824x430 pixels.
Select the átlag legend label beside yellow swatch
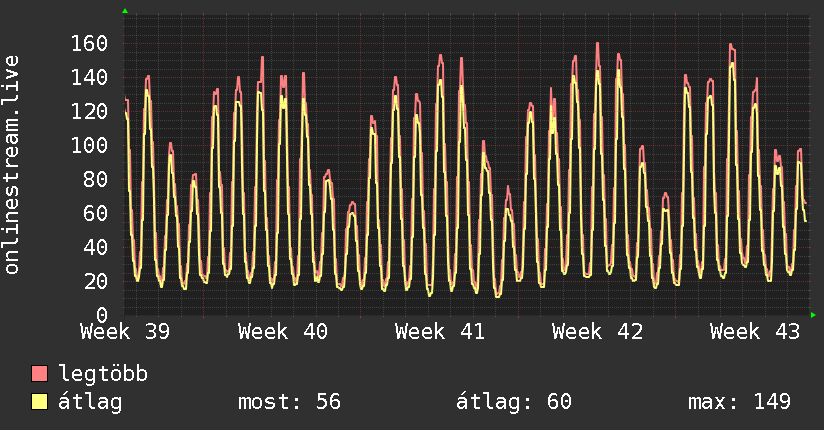click(x=90, y=402)
